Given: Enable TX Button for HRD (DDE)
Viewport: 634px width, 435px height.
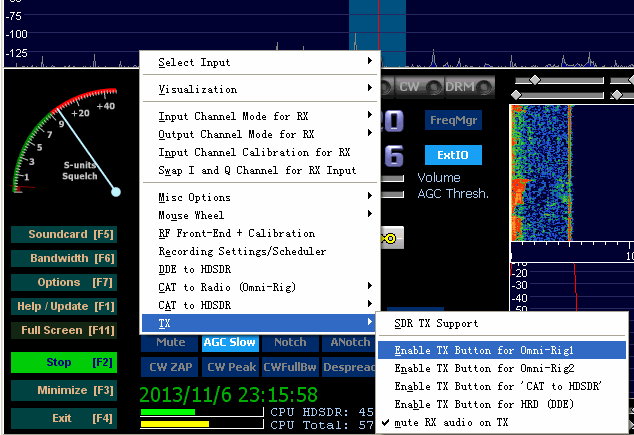Looking at the screenshot, I should (502, 404).
